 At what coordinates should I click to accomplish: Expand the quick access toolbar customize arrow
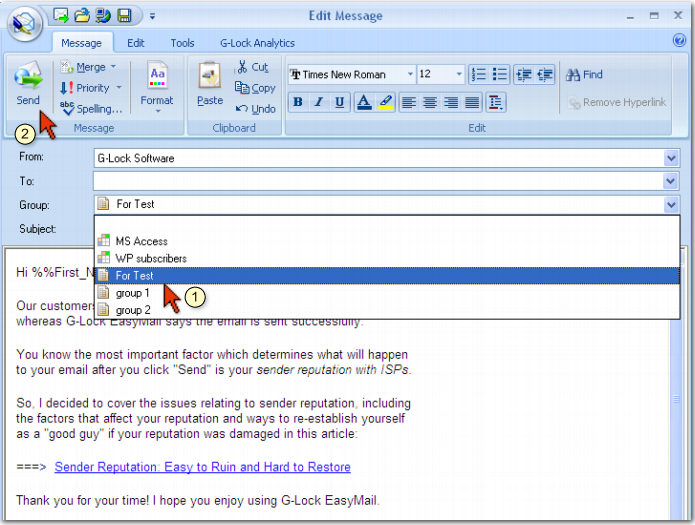click(152, 16)
